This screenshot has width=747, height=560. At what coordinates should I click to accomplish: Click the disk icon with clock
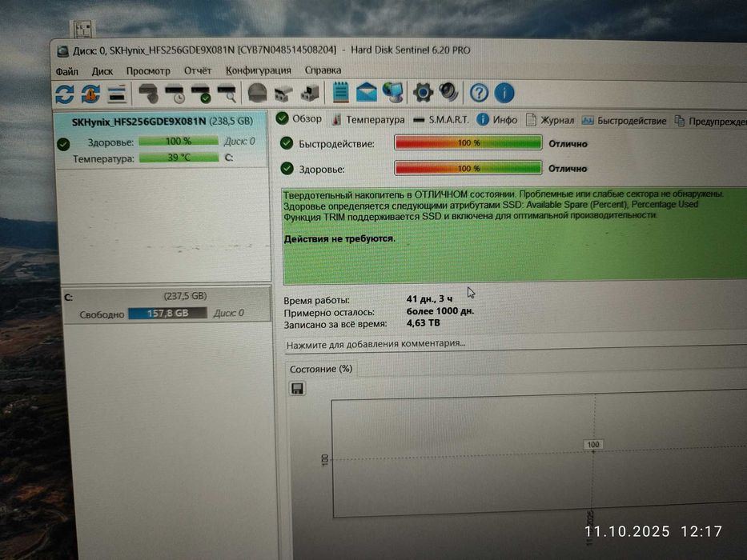175,94
